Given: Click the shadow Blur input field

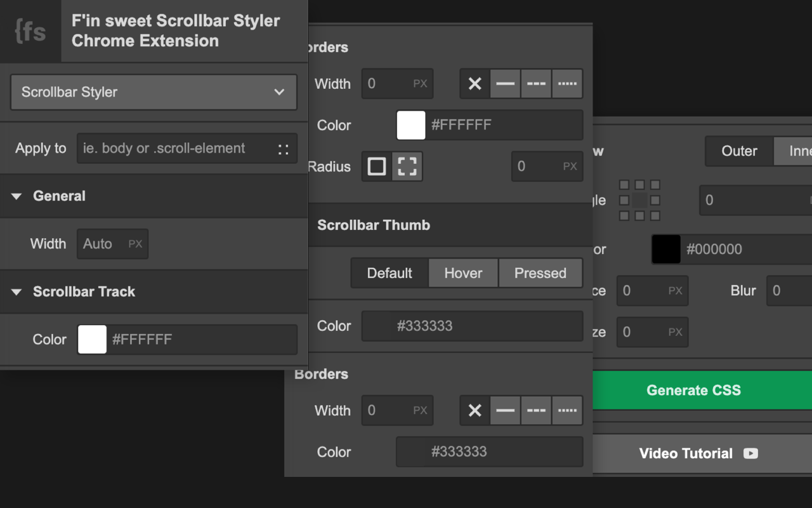Looking at the screenshot, I should [789, 291].
